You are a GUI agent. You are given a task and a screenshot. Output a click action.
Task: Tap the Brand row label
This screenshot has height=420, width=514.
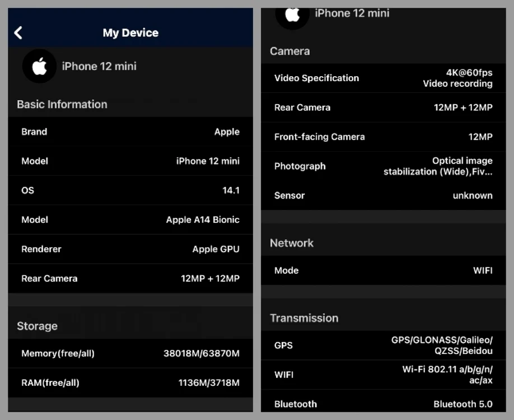click(34, 132)
